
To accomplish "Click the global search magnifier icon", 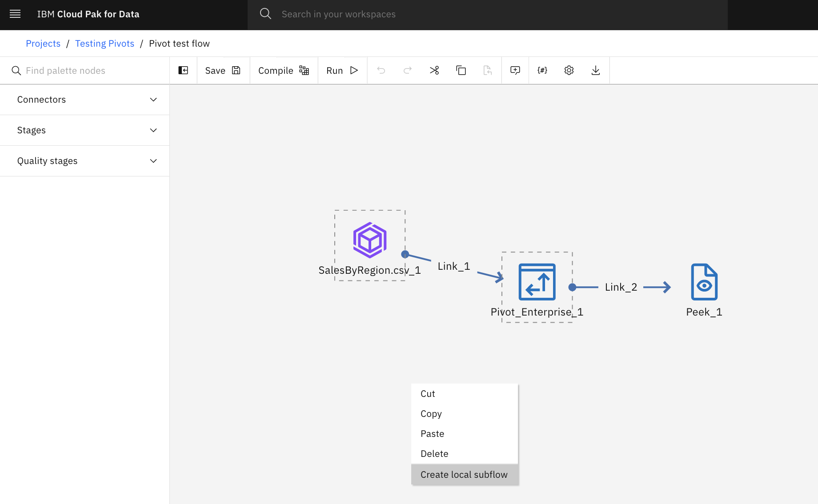I will tap(265, 14).
